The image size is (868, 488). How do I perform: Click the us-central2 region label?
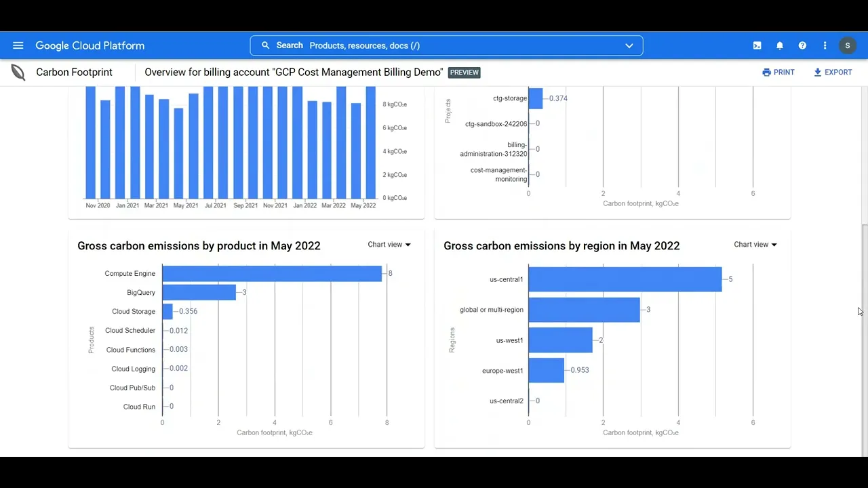coord(507,401)
